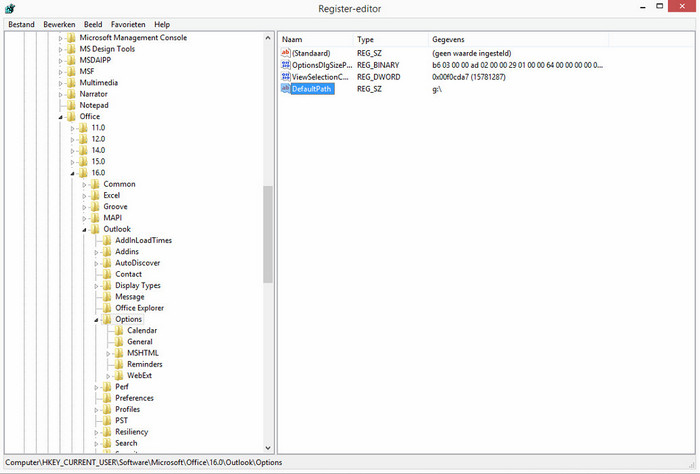Click the AddInLoadTimes folder icon
Screen dimensions: 700x474
coord(107,241)
